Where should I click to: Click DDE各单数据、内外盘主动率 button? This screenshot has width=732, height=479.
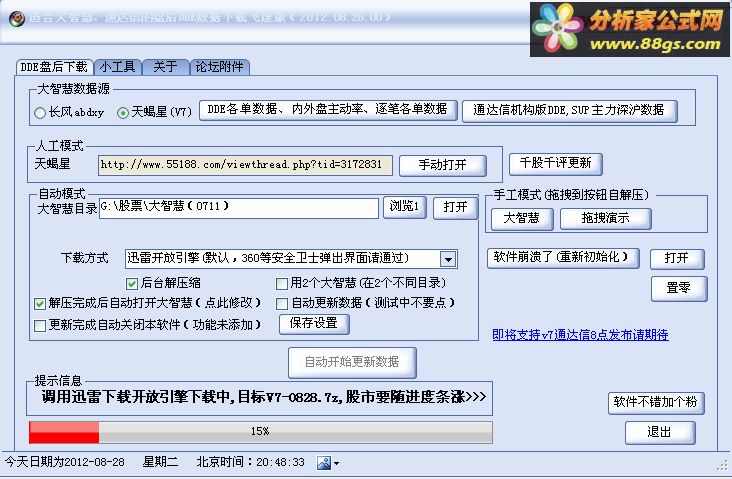pyautogui.click(x=328, y=110)
